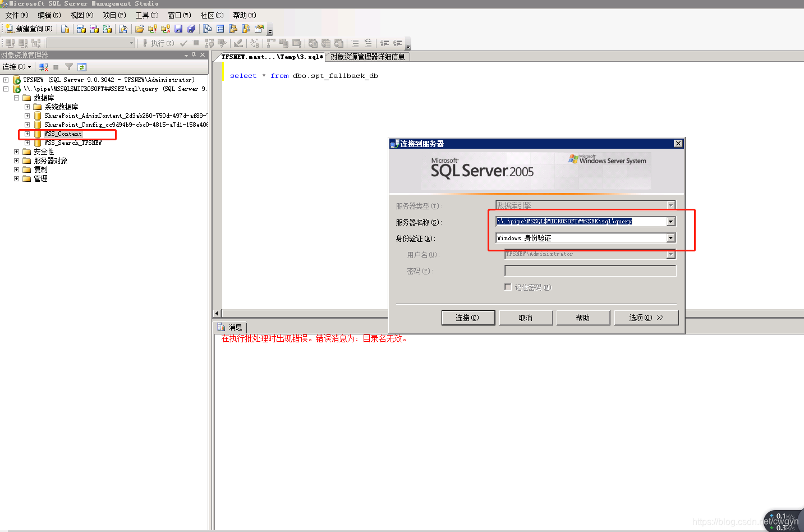Collapse the 数据库 (Databases) folder
804x532 pixels.
[x=16, y=98]
